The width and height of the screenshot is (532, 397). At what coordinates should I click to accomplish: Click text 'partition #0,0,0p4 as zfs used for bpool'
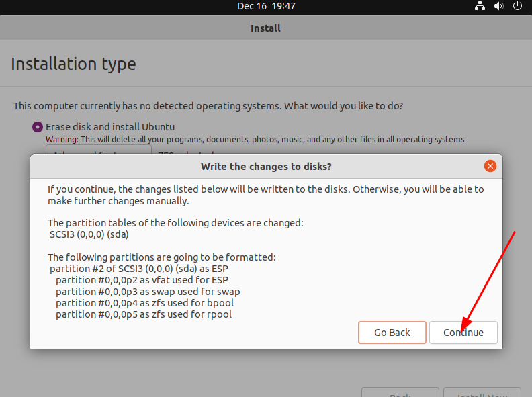click(145, 303)
